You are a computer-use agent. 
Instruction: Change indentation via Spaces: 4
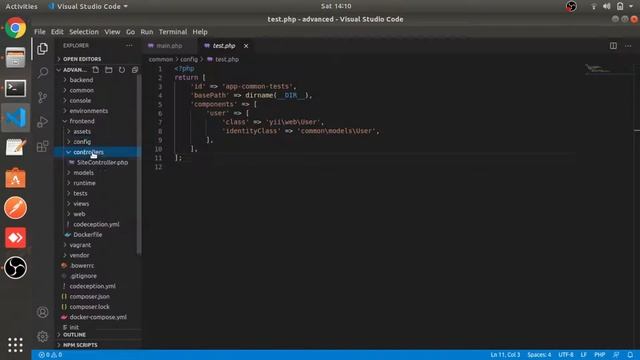[x=539, y=355]
